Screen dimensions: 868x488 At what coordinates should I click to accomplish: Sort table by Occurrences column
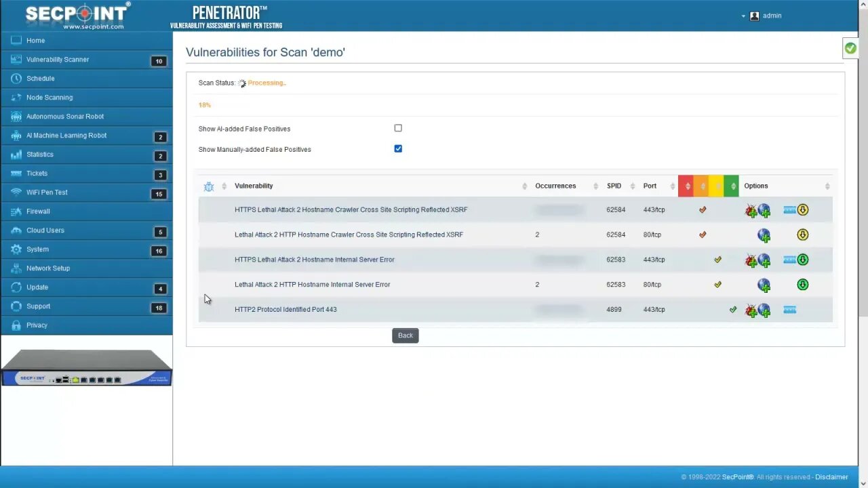point(555,186)
